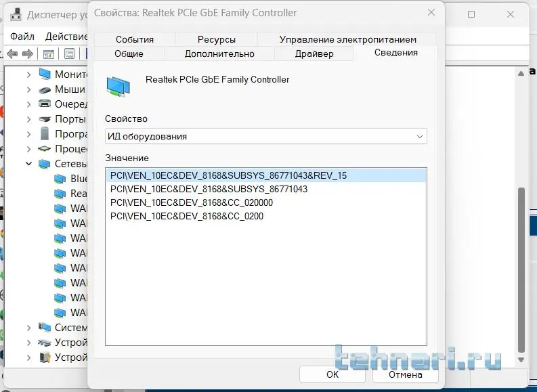Click the Отмена cancel button

(405, 374)
